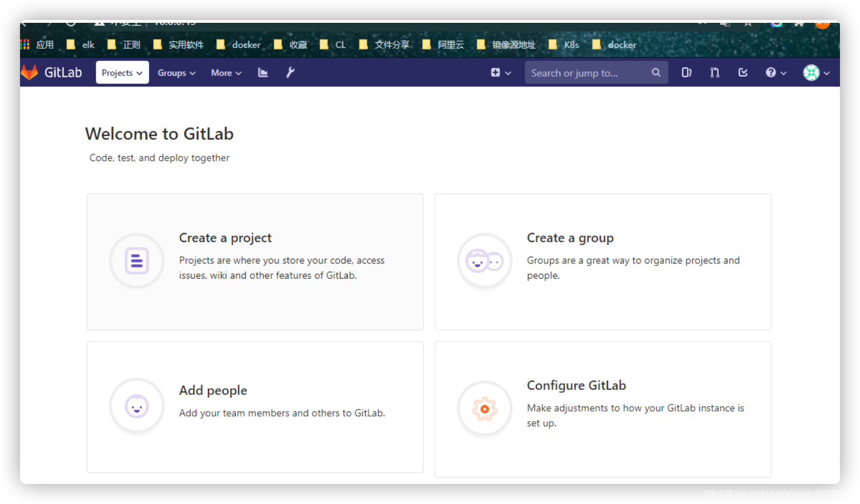860x504 pixels.
Task: Open the Projects dropdown menu
Action: click(122, 73)
